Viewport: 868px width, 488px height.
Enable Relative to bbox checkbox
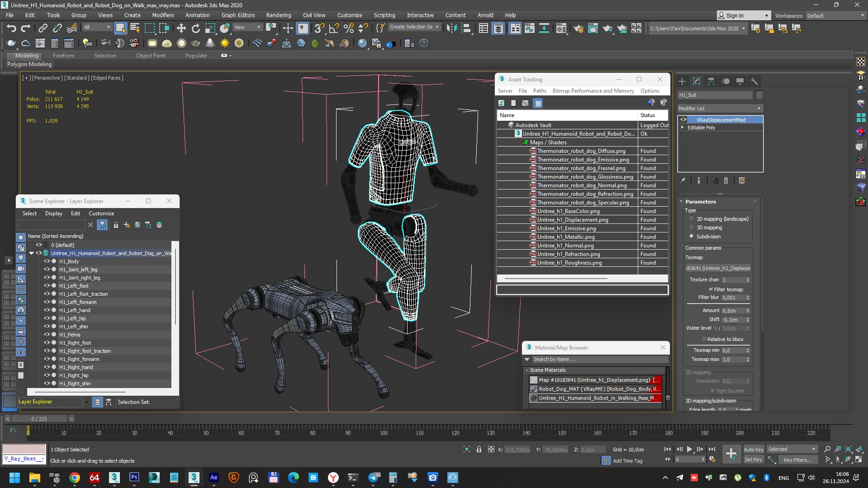pos(704,339)
